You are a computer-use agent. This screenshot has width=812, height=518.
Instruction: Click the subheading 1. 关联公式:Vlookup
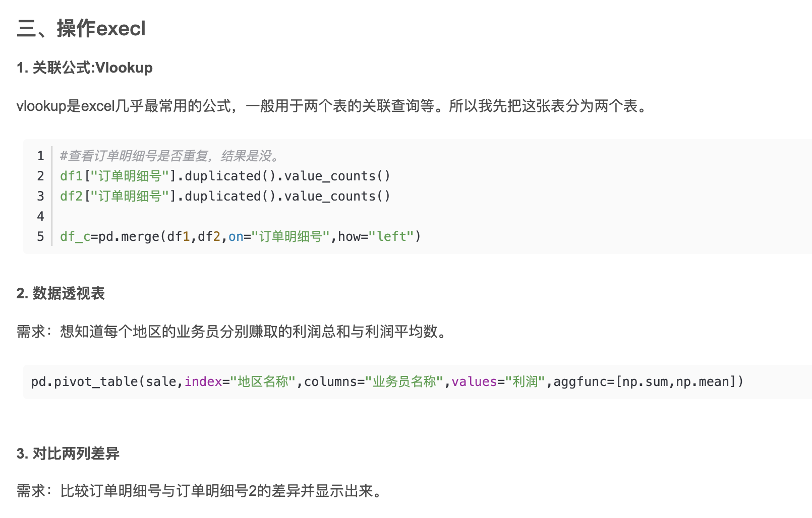[x=84, y=68]
